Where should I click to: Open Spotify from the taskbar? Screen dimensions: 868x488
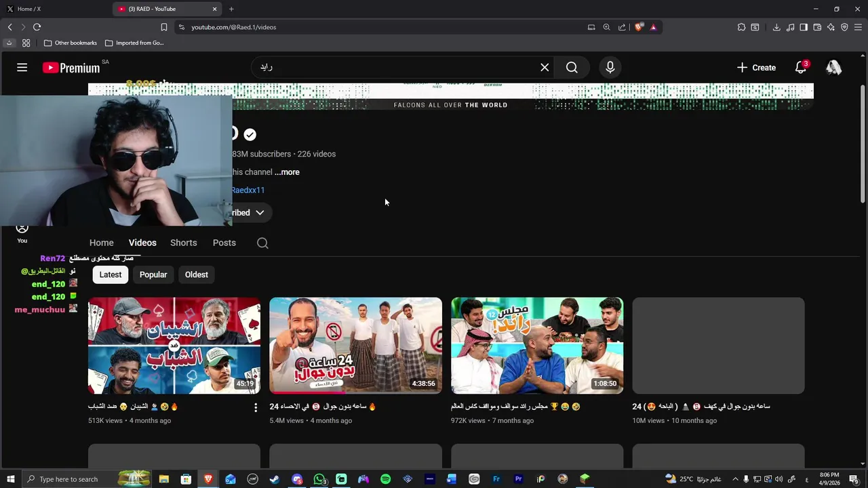pos(385,479)
